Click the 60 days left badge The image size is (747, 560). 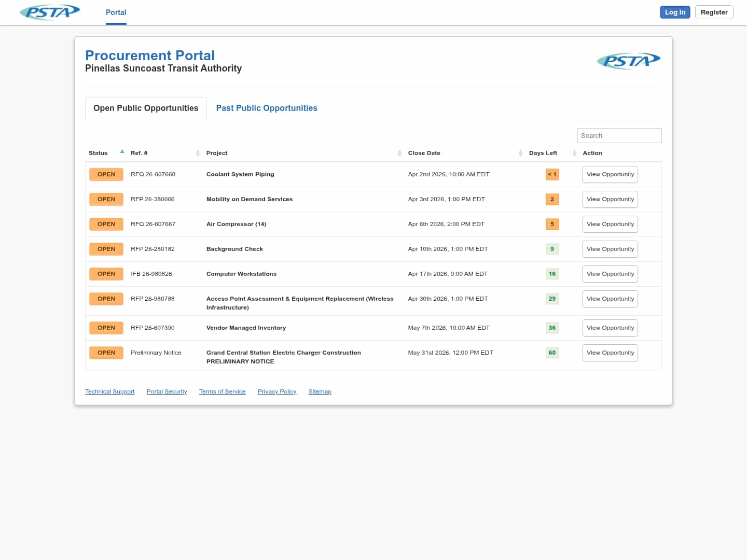[x=552, y=353]
